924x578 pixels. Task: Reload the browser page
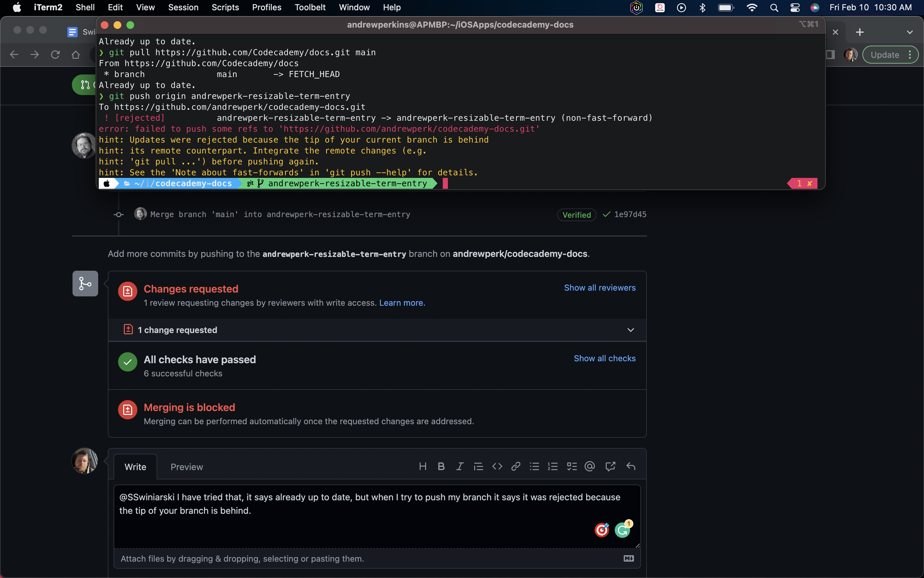(56, 55)
